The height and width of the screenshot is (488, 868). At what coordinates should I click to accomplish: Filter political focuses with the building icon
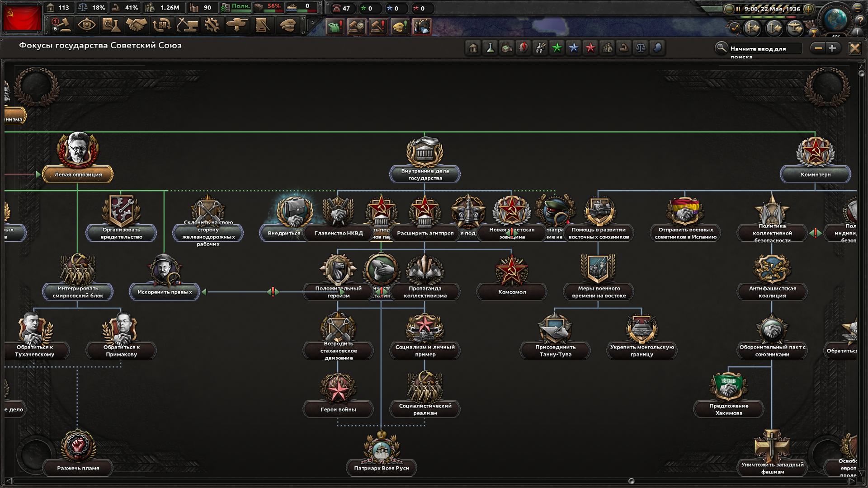pos(473,48)
